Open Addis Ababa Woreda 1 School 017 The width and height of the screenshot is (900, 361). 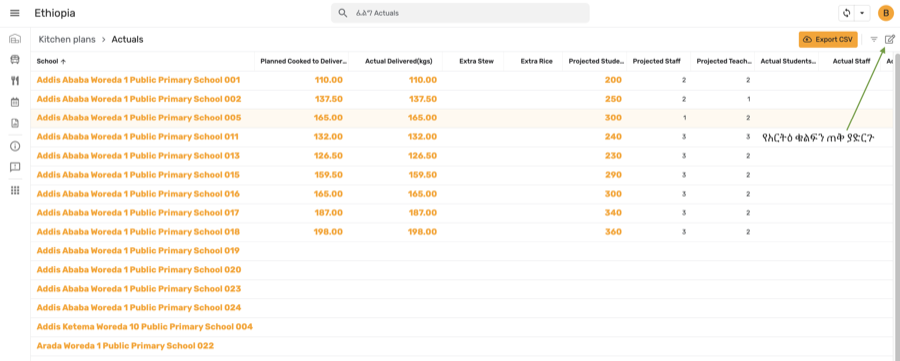coord(138,212)
